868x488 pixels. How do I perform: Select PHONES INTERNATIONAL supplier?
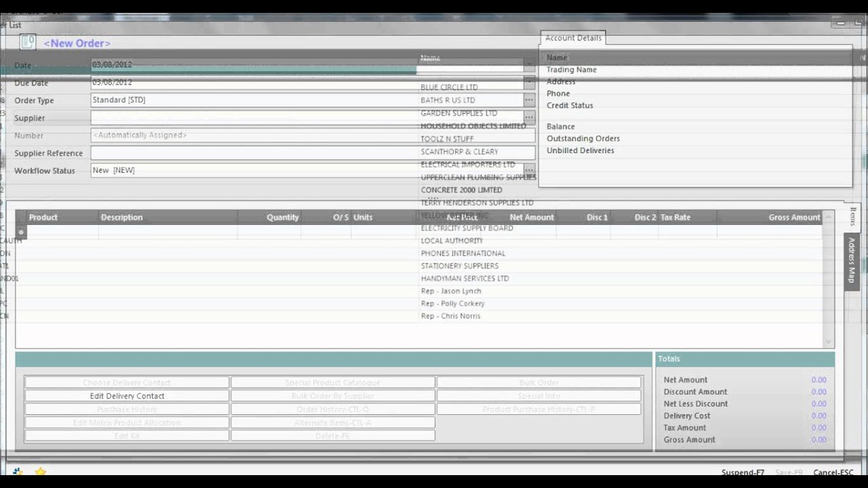462,253
